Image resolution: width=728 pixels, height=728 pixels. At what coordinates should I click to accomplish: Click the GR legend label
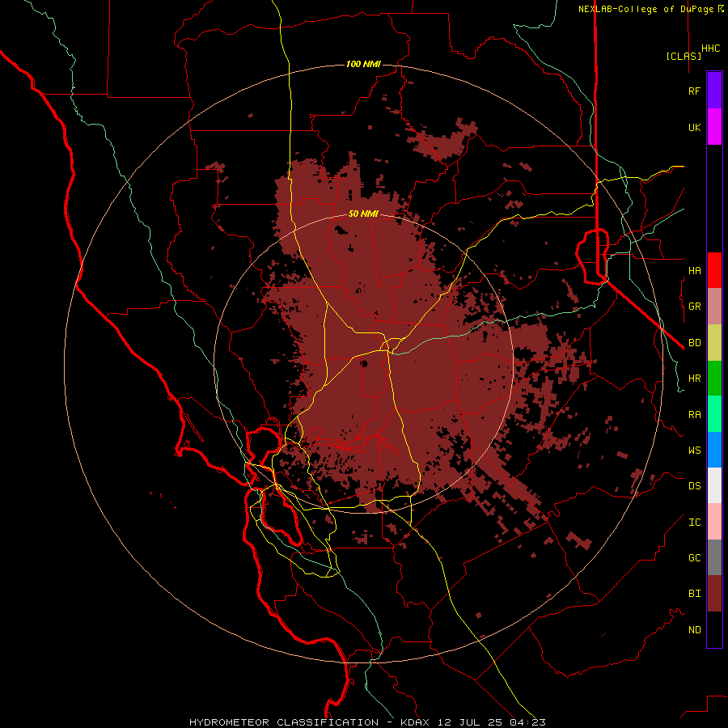[x=694, y=307]
